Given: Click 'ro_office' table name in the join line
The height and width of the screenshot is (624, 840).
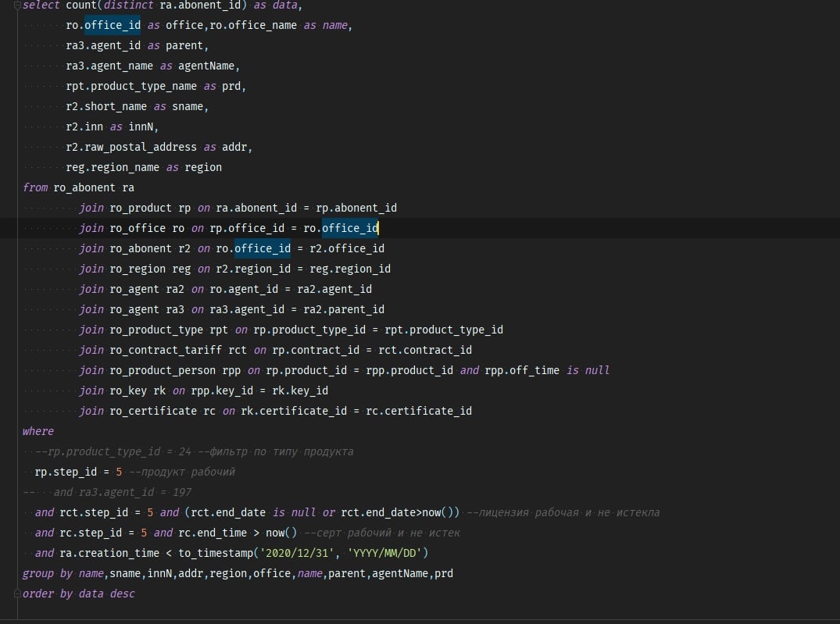Looking at the screenshot, I should pos(138,228).
